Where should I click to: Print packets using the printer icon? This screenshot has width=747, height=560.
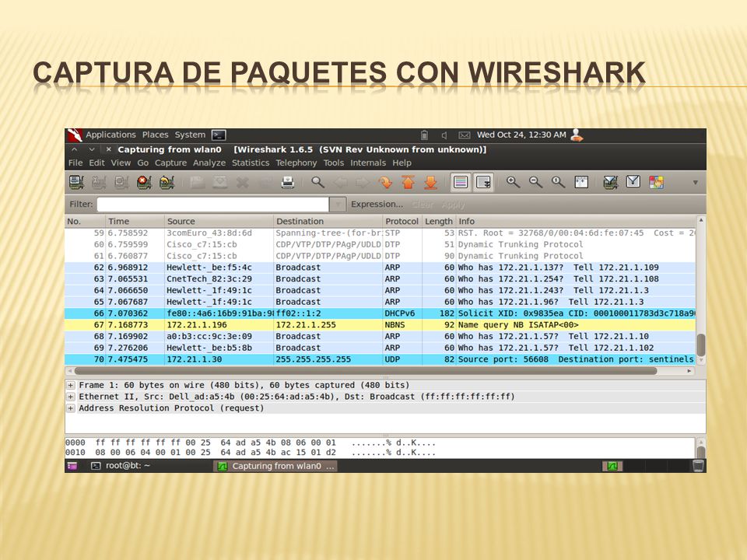coord(288,182)
